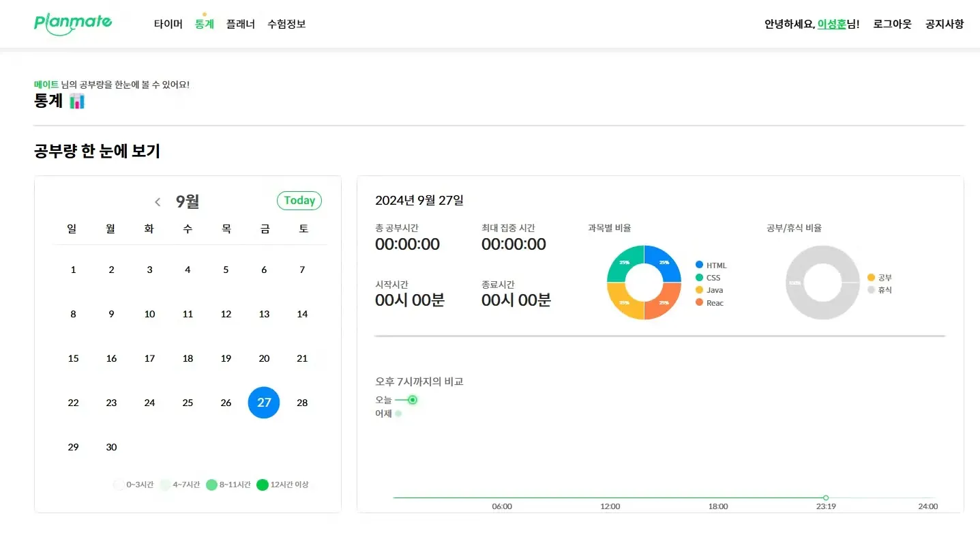Toggle HTML legend in subject chart
Screen dimensions: 980x533
point(711,265)
